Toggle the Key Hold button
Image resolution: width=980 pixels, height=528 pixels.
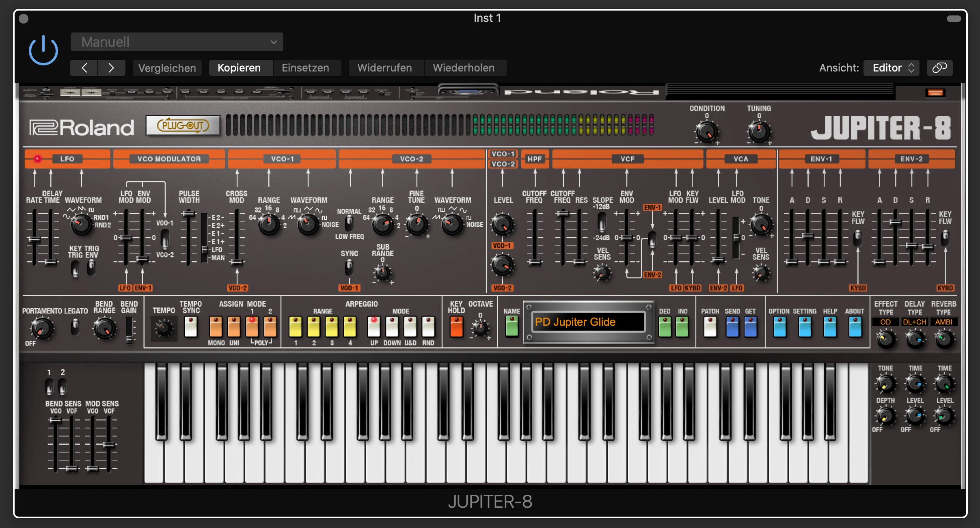(x=456, y=327)
